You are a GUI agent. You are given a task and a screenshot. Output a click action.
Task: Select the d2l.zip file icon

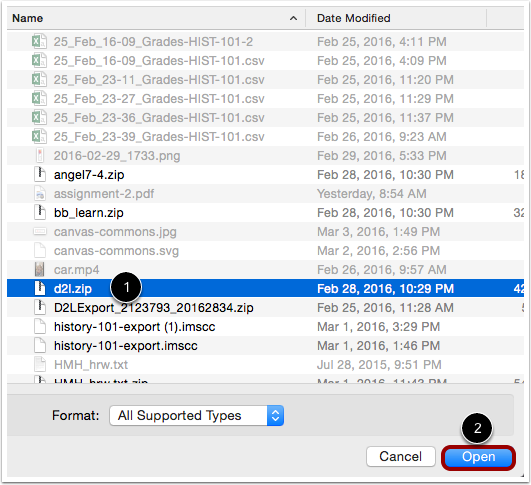[x=40, y=288]
